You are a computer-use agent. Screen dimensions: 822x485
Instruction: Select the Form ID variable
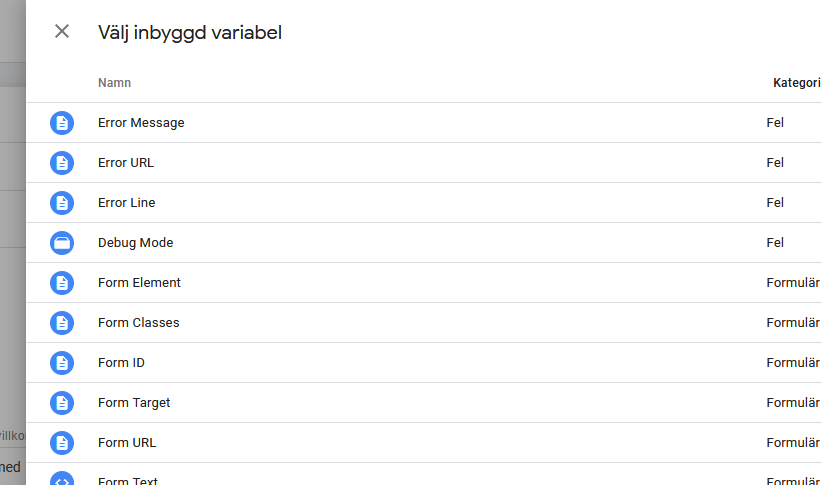121,363
